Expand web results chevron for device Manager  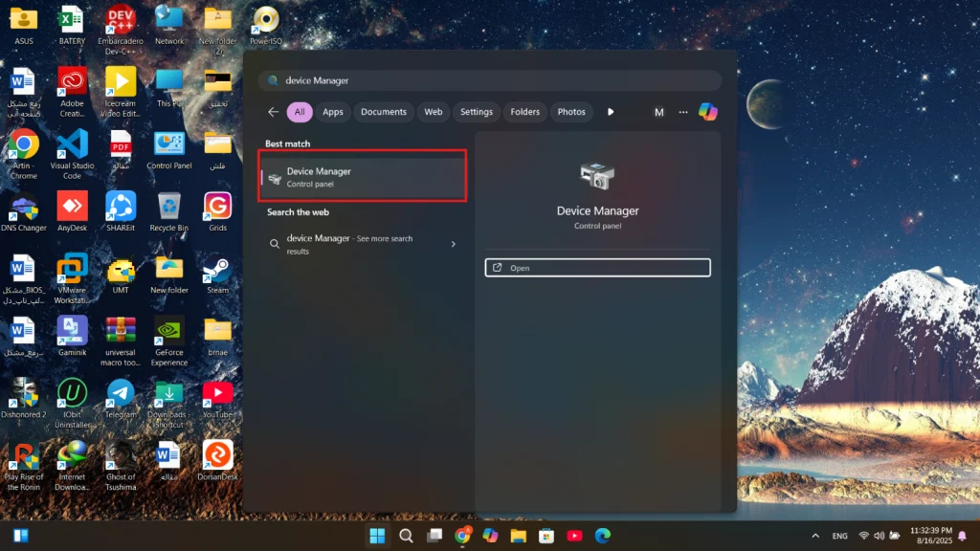click(454, 245)
